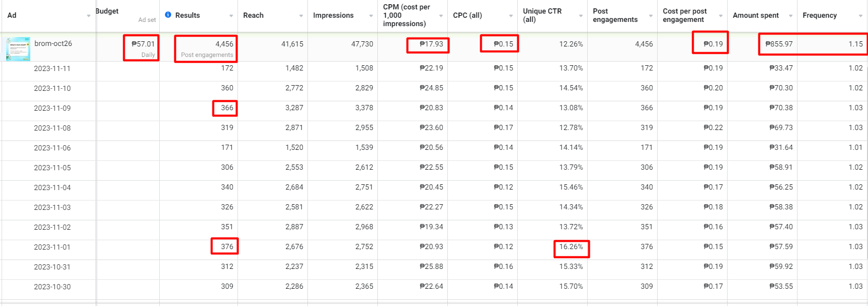Select the 2023-10-30 date row

[52, 287]
